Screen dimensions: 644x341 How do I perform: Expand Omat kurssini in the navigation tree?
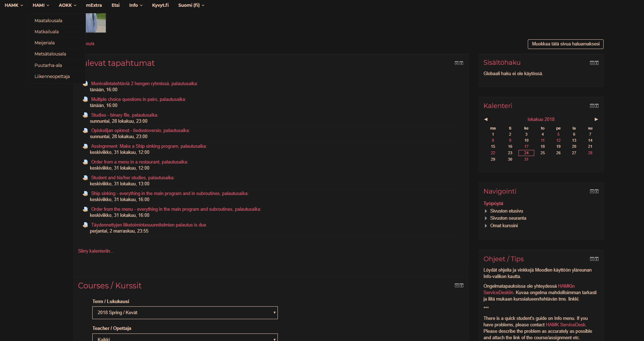click(x=486, y=226)
